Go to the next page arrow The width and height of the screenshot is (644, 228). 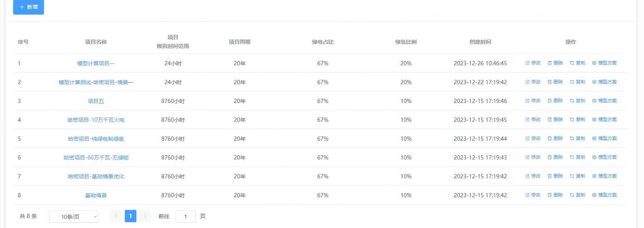(145, 216)
